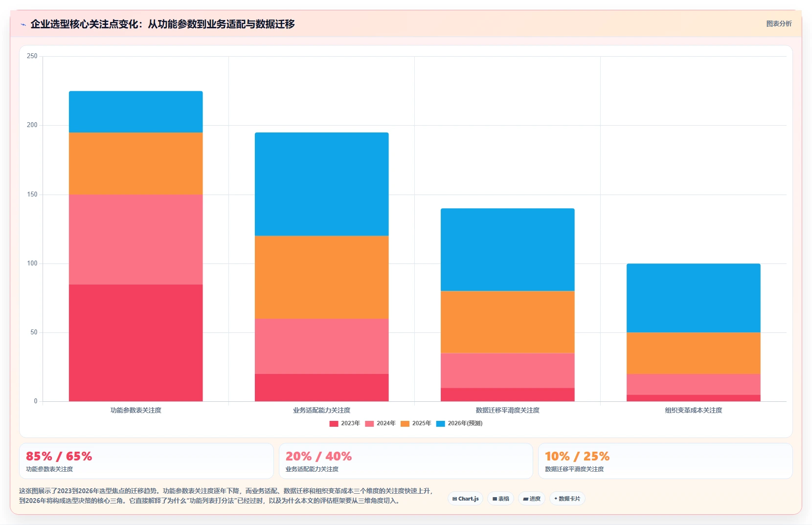Click the x-axis label 数据迁移平滑度关注度
This screenshot has width=812, height=525.
[x=508, y=410]
